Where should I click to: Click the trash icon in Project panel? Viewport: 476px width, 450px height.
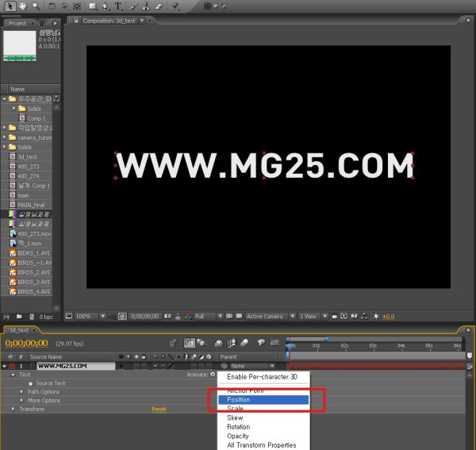(32, 317)
